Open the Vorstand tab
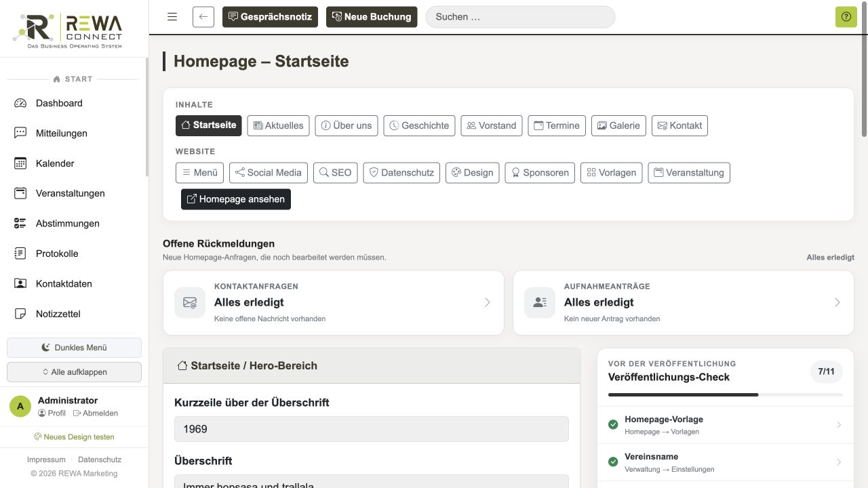This screenshot has height=488, width=868. point(492,125)
